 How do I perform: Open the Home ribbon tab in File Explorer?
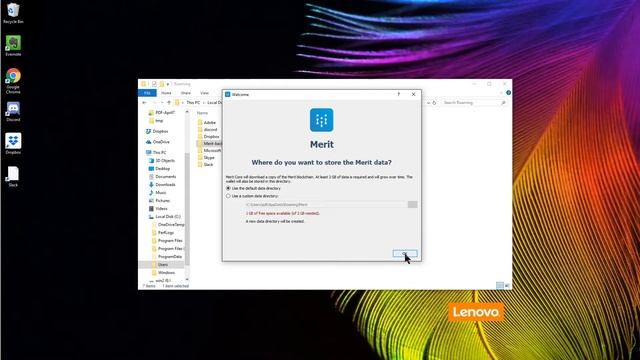point(166,93)
